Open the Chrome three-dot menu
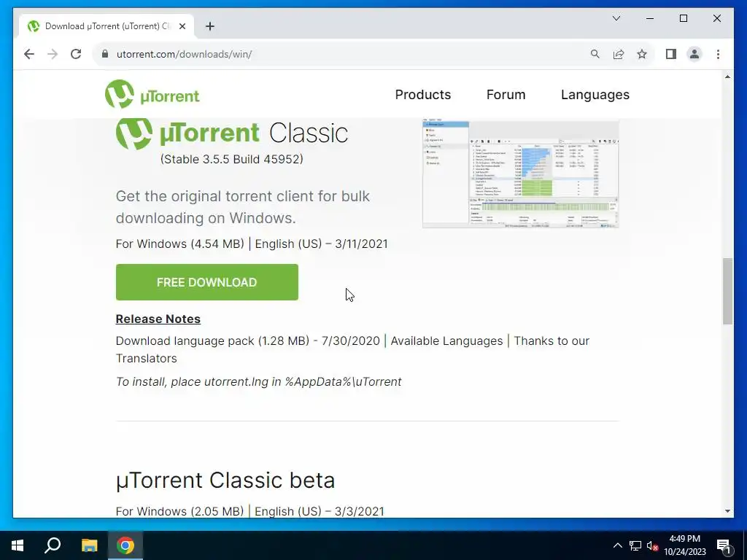This screenshot has width=747, height=560. click(x=718, y=54)
